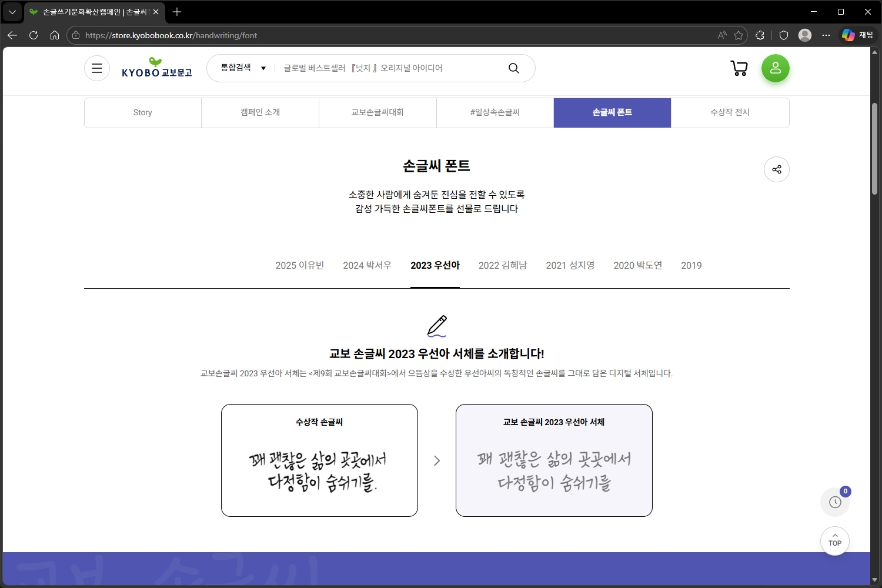Close the current browser tab
Screen dimensions: 882x588
point(156,12)
